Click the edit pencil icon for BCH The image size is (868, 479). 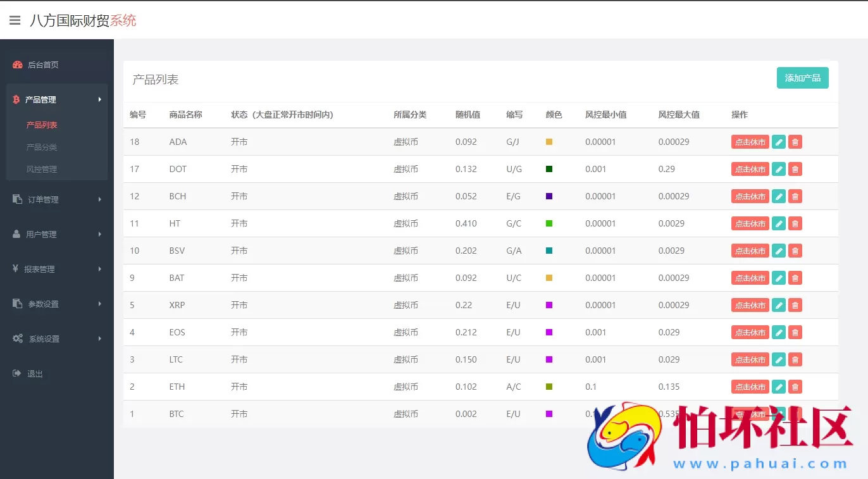(779, 196)
